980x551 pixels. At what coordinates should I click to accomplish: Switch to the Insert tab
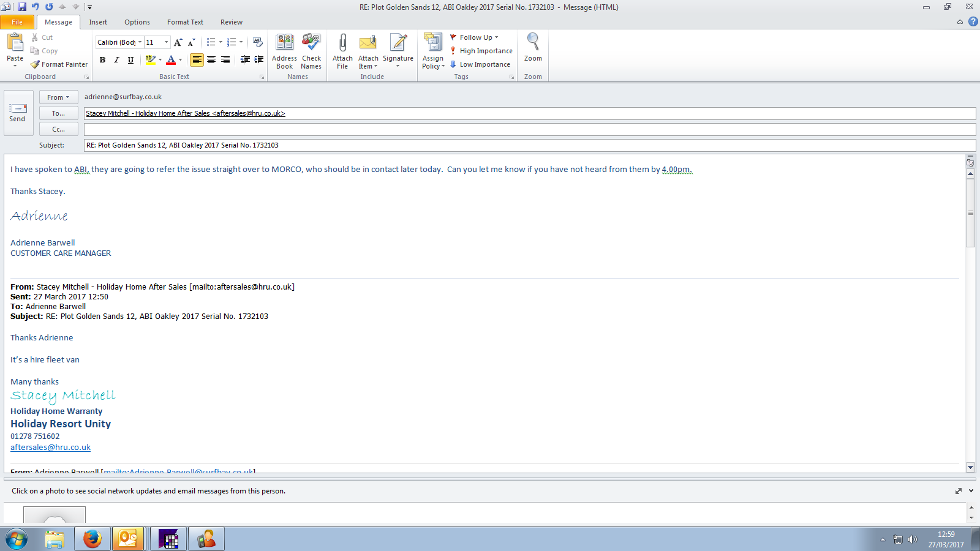tap(98, 22)
